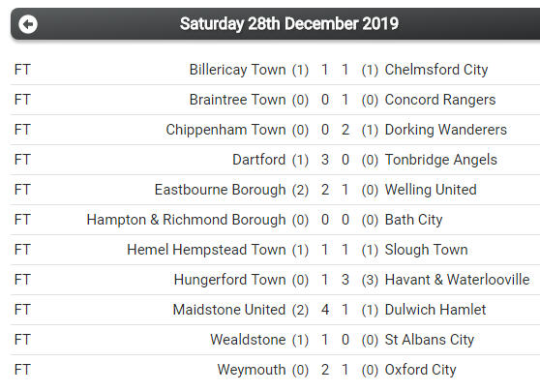Click Oxford City team name
This screenshot has width=540, height=392.
pyautogui.click(x=420, y=370)
